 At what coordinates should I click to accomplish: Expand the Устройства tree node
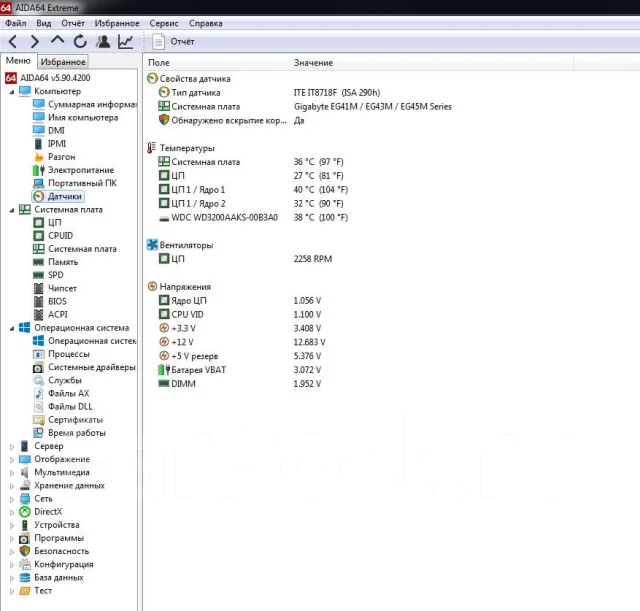point(12,525)
